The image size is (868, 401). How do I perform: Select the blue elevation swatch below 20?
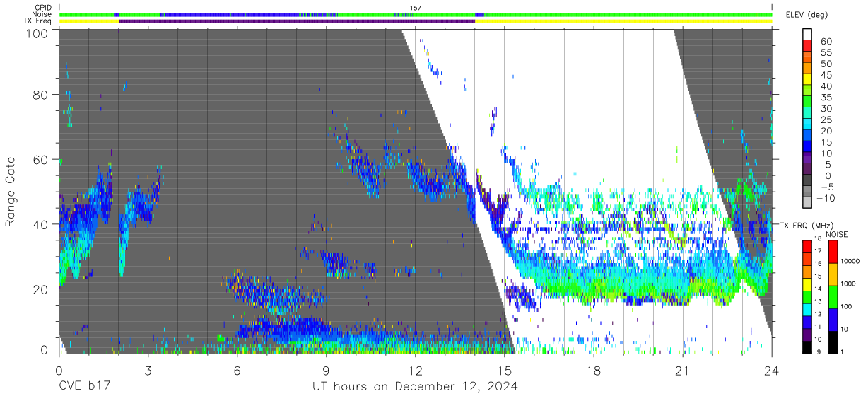pos(807,136)
